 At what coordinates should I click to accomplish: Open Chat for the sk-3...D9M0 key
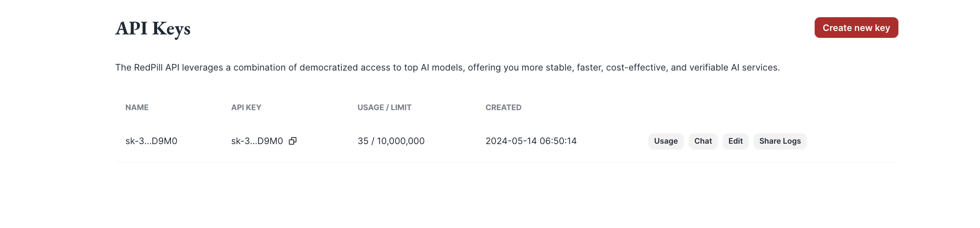tap(703, 141)
